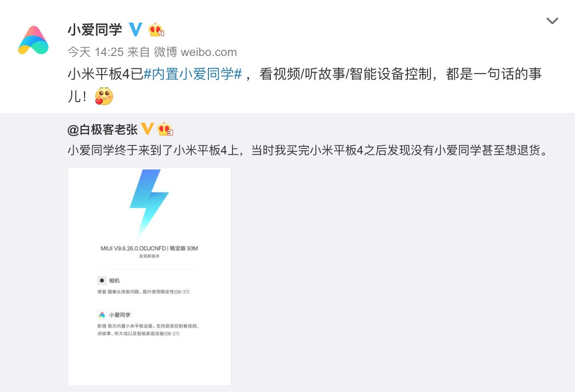This screenshot has width=575, height=392.
Task: Click the 微博 weibo.com source link
Action: click(x=195, y=52)
